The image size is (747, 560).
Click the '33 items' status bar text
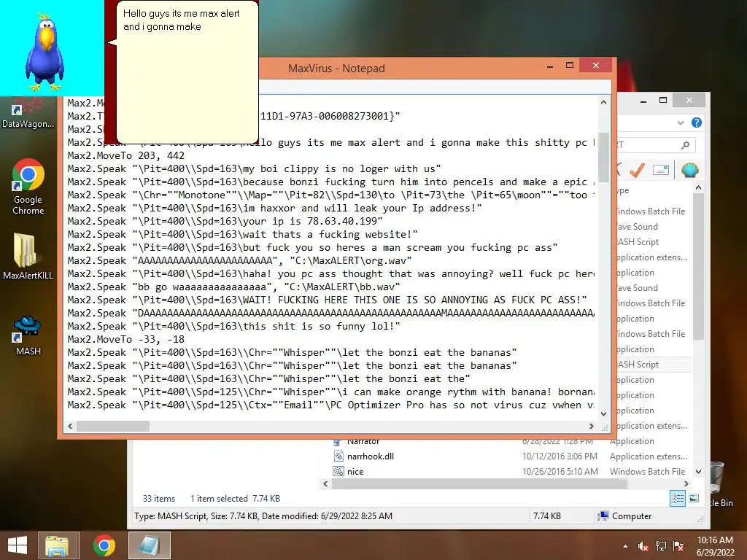coord(158,499)
